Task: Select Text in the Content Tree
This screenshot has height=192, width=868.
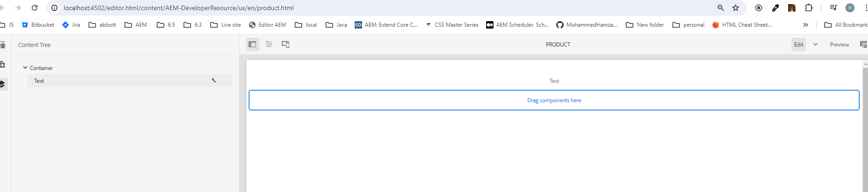Action: pyautogui.click(x=39, y=81)
